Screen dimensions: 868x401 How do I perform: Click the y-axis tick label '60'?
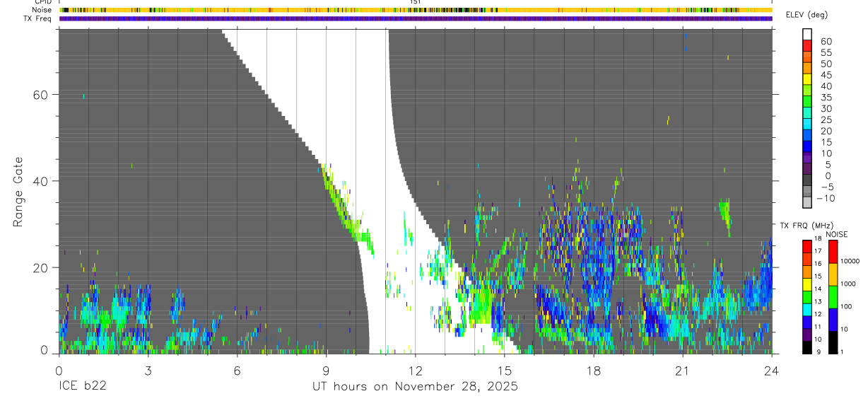tap(42, 94)
